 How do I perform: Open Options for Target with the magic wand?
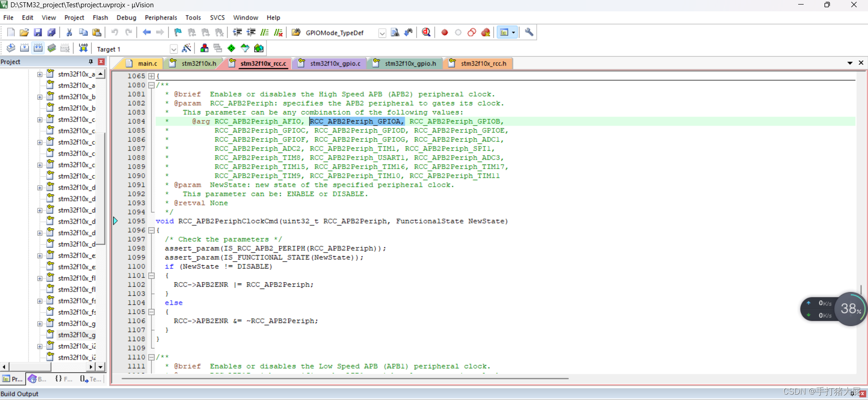[186, 48]
